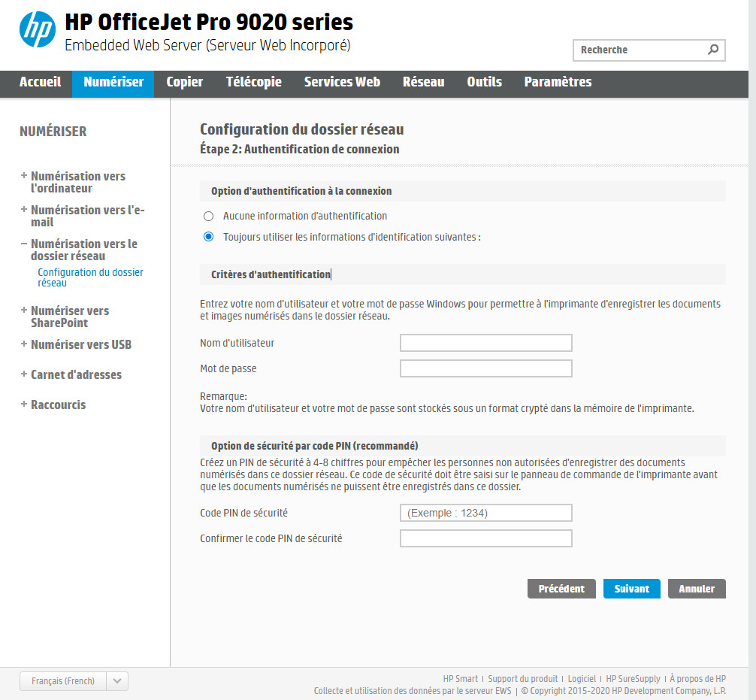Click the Précédent button

point(561,589)
